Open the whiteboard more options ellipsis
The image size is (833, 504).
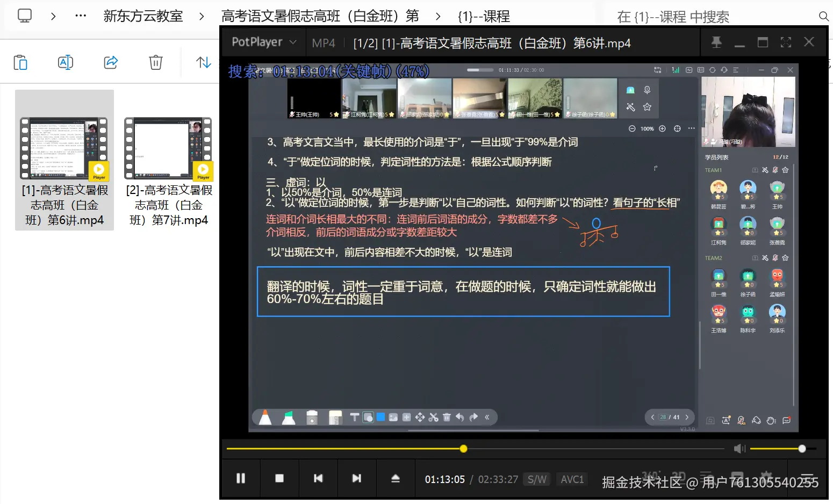click(692, 128)
